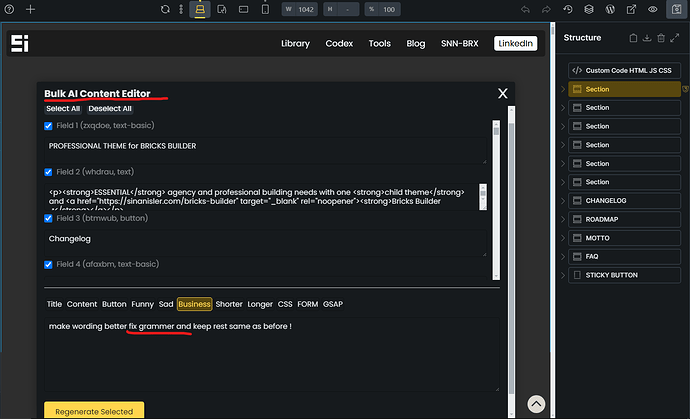This screenshot has width=690, height=419.
Task: Click the Deselect All button
Action: (110, 109)
